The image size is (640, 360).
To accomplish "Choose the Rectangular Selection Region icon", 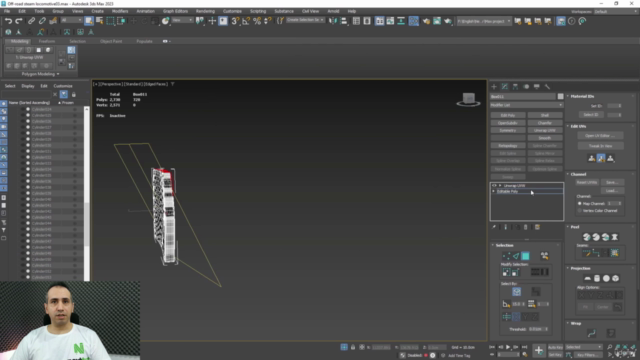I will (x=110, y=21).
